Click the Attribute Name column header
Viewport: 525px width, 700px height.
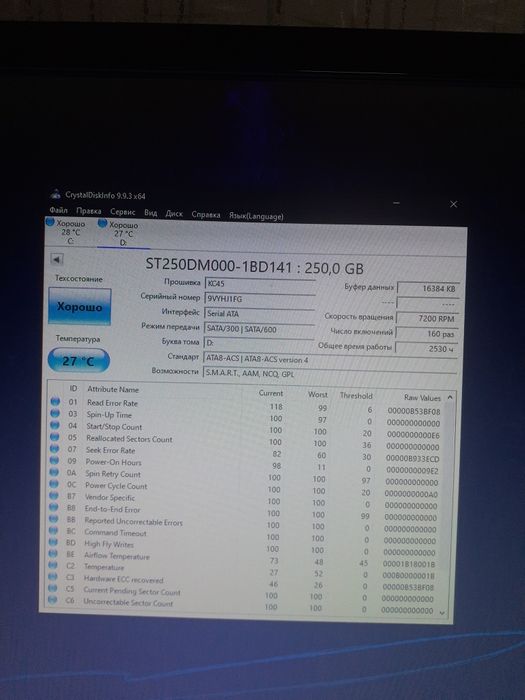pos(113,389)
